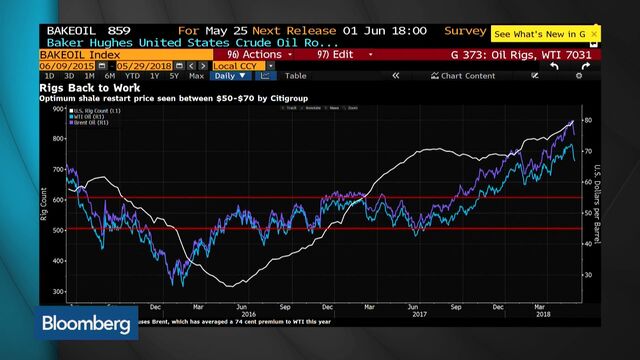This screenshot has height=360, width=640.
Task: Toggle Zoom option above chart
Action: pyautogui.click(x=351, y=108)
